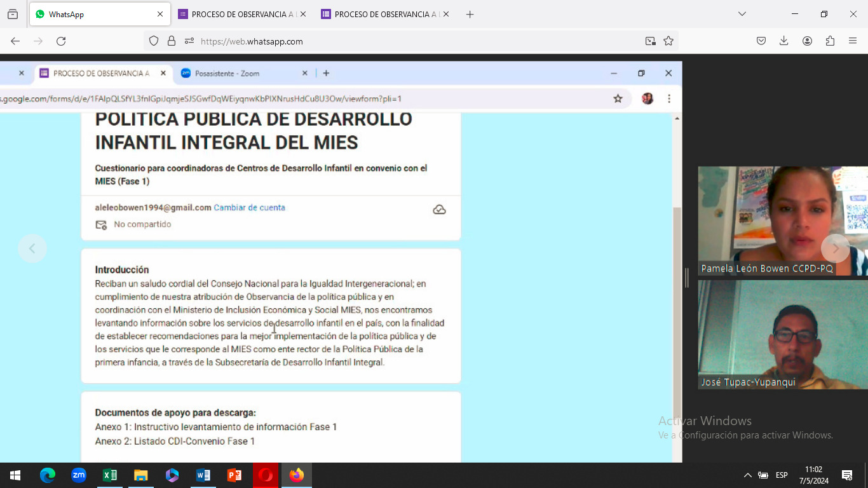Open the Windows notification center icon
Viewport: 868px width, 488px height.
[x=846, y=475]
